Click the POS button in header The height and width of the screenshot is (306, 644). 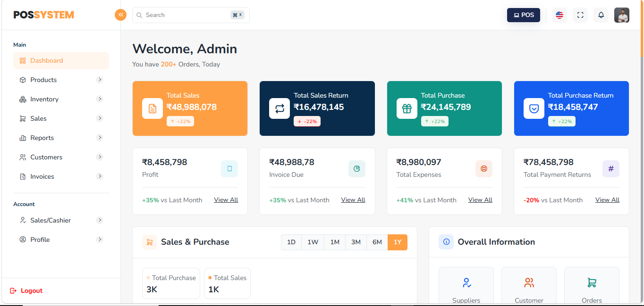pos(524,15)
